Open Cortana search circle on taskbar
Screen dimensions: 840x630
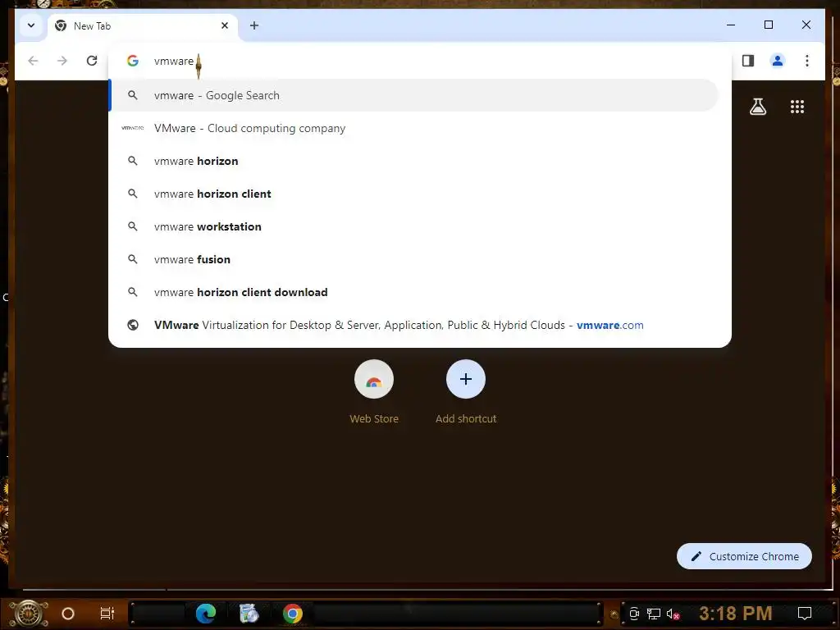pos(67,614)
